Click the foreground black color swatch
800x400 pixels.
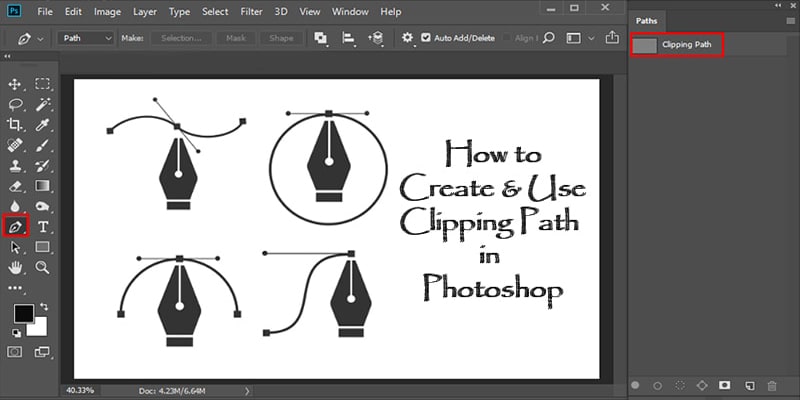point(23,314)
